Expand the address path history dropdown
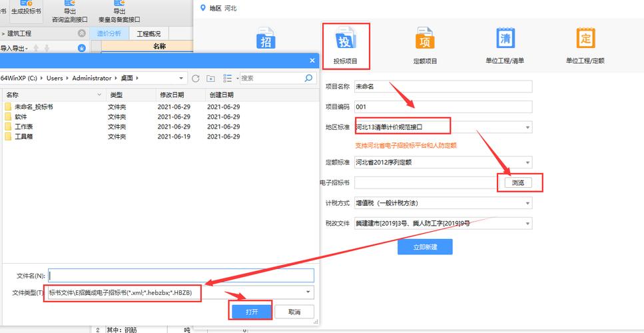 click(181, 78)
